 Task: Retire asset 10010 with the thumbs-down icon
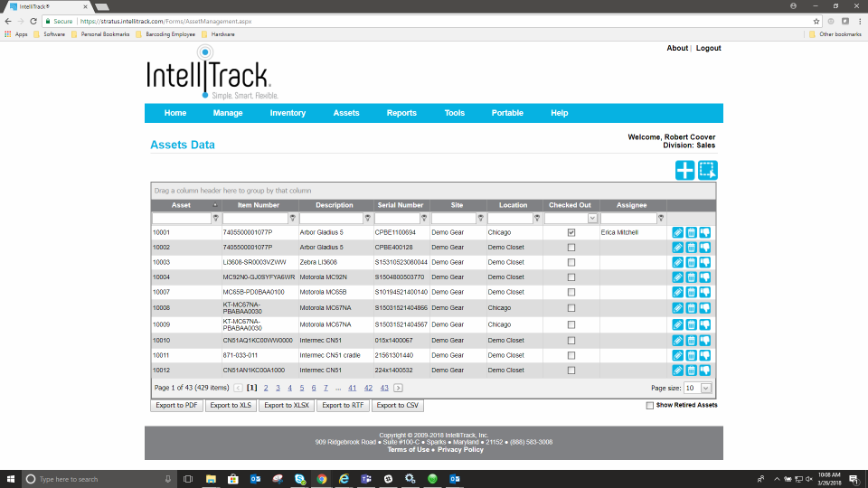coord(704,341)
